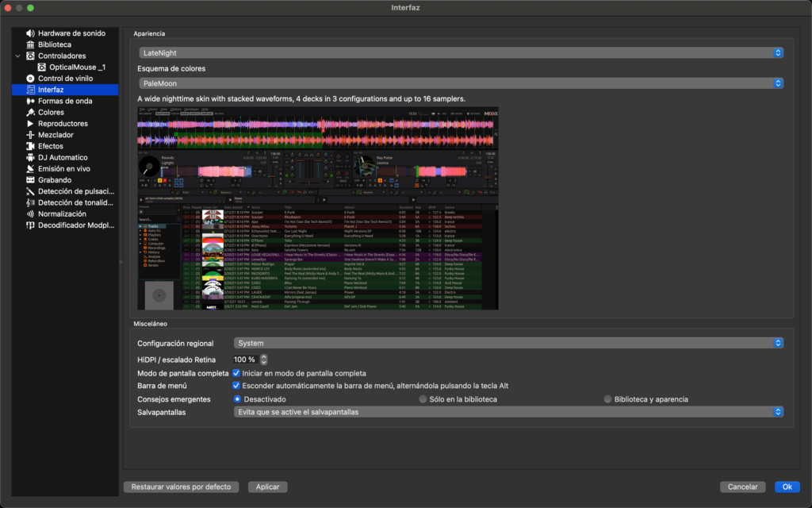Click the Controladores controller icon
The image size is (812, 508).
click(x=31, y=56)
